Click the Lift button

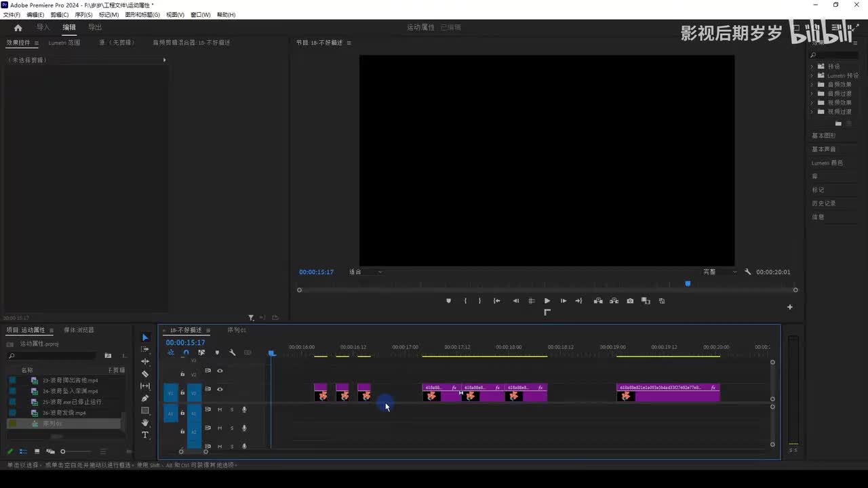(x=598, y=301)
